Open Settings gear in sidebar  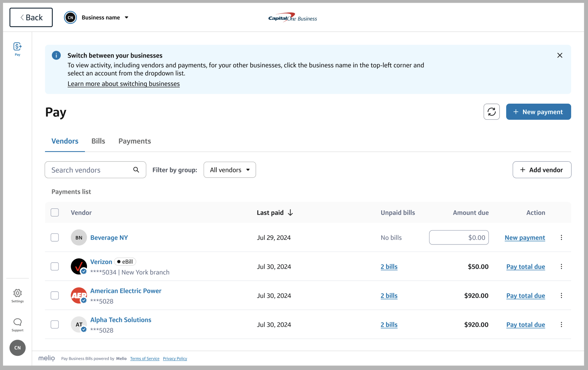[x=17, y=295]
